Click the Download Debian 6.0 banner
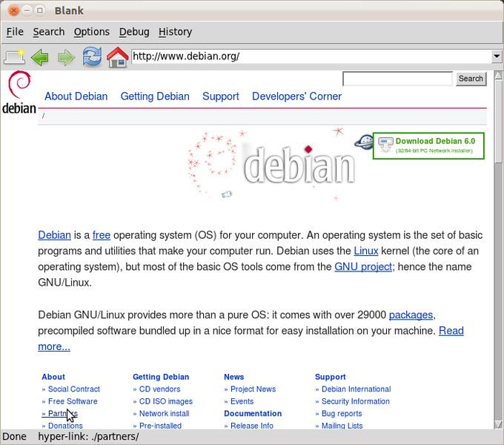504x445 pixels. [x=428, y=145]
